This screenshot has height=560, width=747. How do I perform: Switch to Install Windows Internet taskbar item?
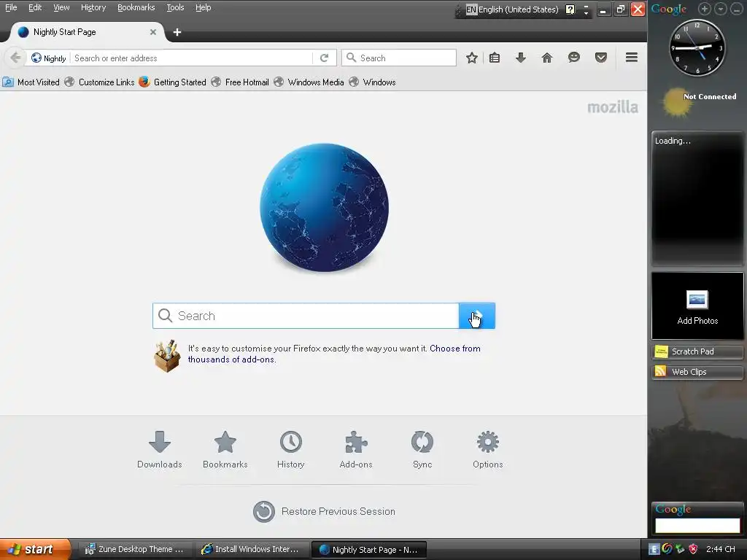coord(252,550)
